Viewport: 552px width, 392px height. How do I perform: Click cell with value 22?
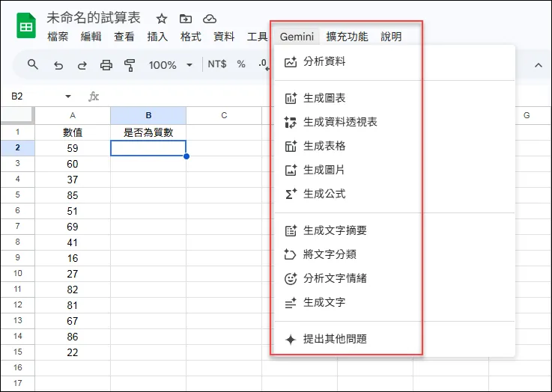pyautogui.click(x=73, y=352)
